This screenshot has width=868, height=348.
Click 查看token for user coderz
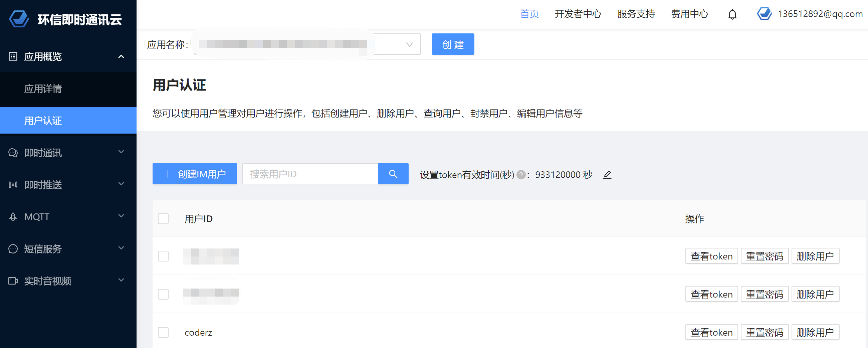coord(711,332)
